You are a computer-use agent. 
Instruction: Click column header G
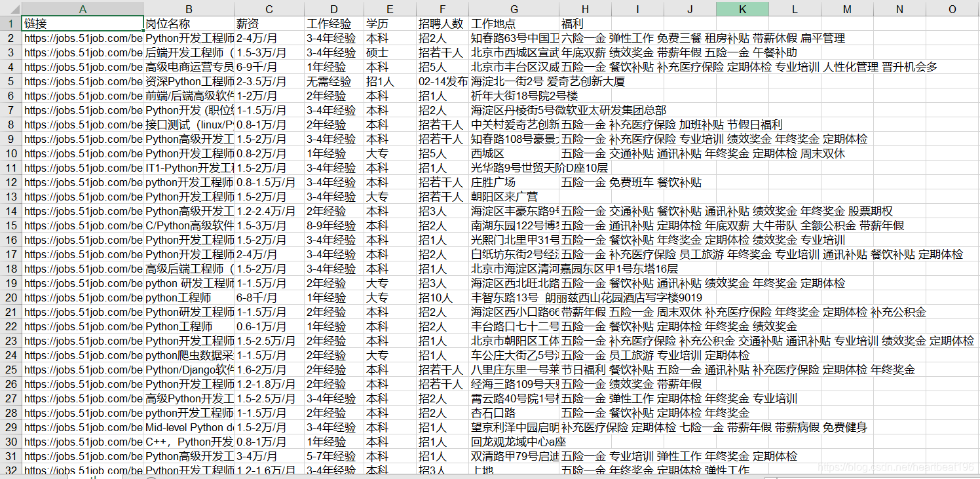[514, 9]
